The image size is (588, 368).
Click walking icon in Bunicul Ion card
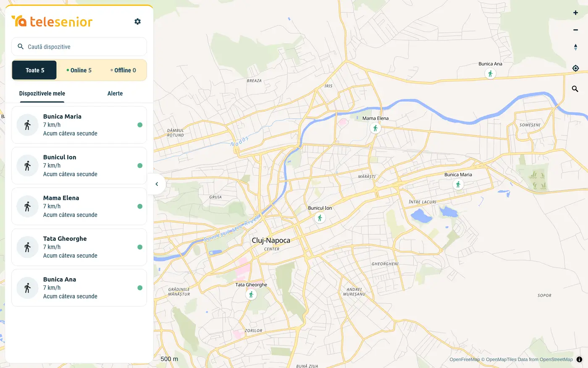28,166
